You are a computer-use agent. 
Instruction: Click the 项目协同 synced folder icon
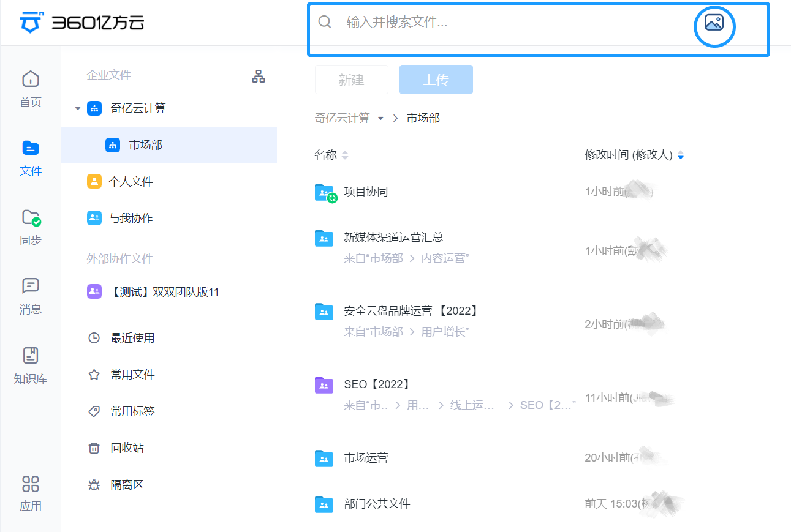pyautogui.click(x=325, y=192)
